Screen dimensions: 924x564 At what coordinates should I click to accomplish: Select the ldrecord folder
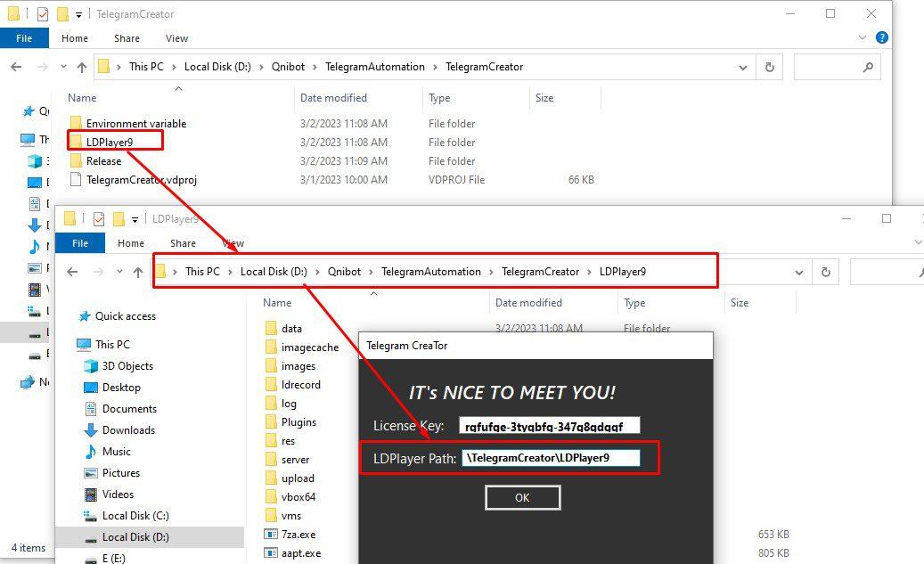(x=300, y=385)
